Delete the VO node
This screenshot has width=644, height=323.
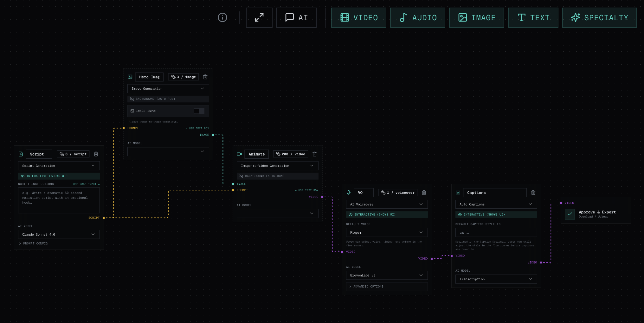(x=424, y=193)
